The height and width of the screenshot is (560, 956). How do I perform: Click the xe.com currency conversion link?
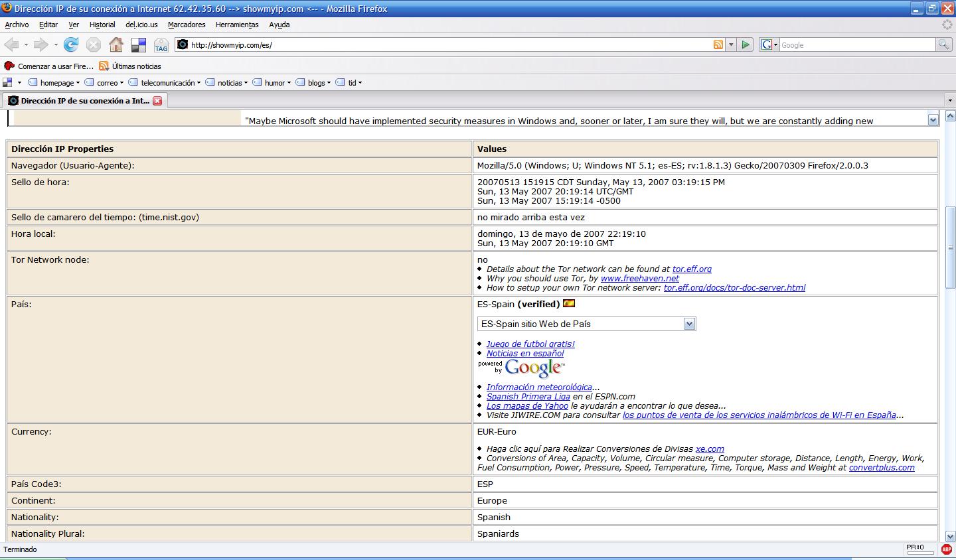pyautogui.click(x=710, y=449)
